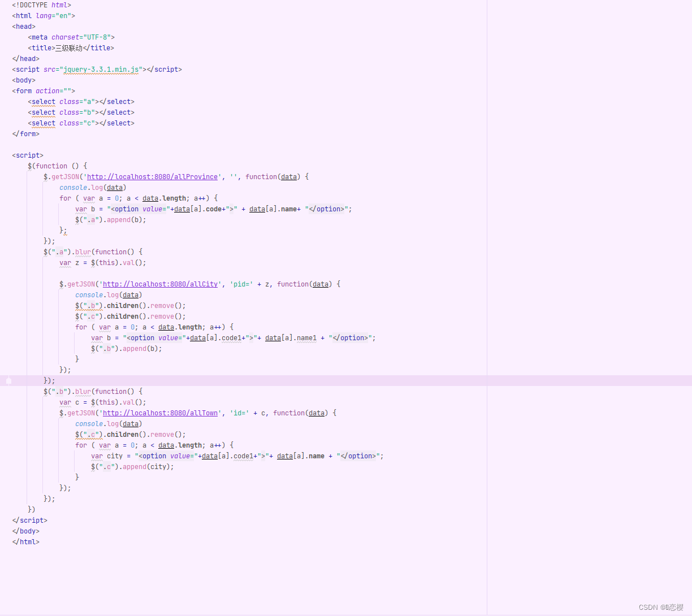Click the var z = $(this).val(); line
The height and width of the screenshot is (616, 692).
click(103, 263)
